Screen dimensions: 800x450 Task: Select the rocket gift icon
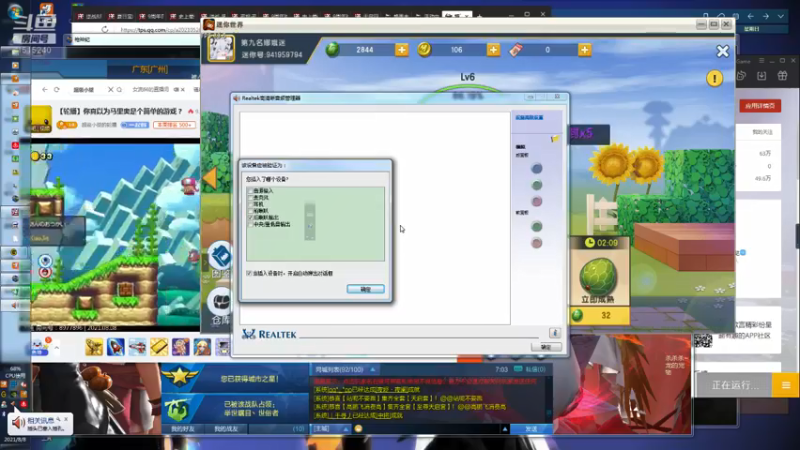point(116,347)
